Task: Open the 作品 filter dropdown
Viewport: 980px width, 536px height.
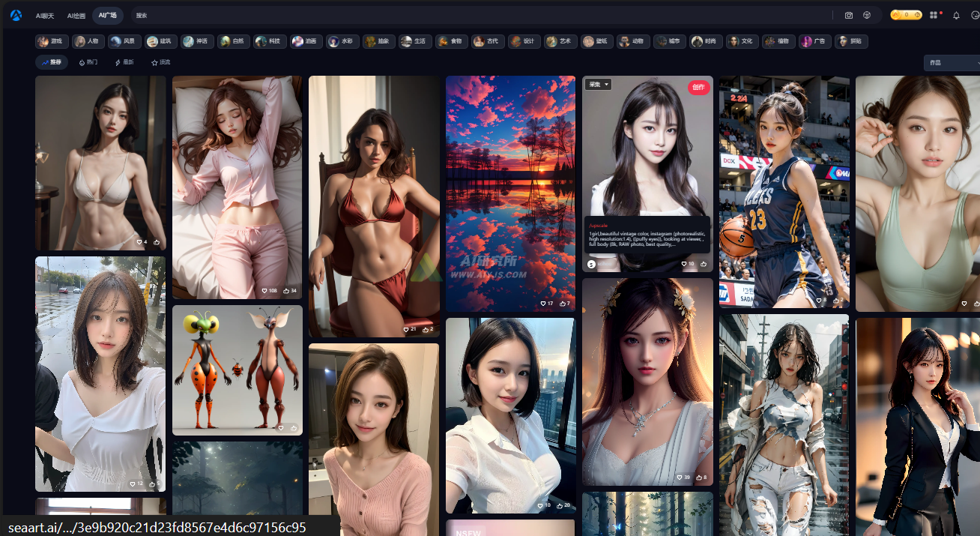Action: tap(952, 63)
